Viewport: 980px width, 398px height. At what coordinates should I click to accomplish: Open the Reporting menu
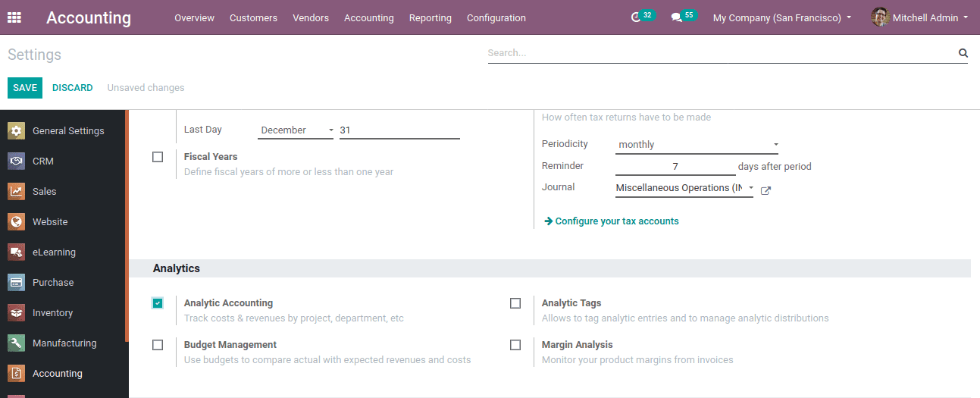coord(431,17)
